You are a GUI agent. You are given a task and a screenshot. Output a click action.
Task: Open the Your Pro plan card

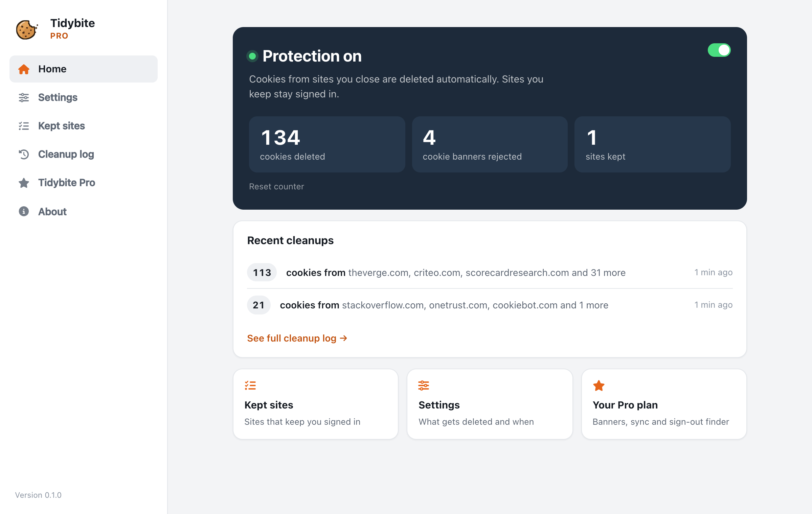coord(664,404)
